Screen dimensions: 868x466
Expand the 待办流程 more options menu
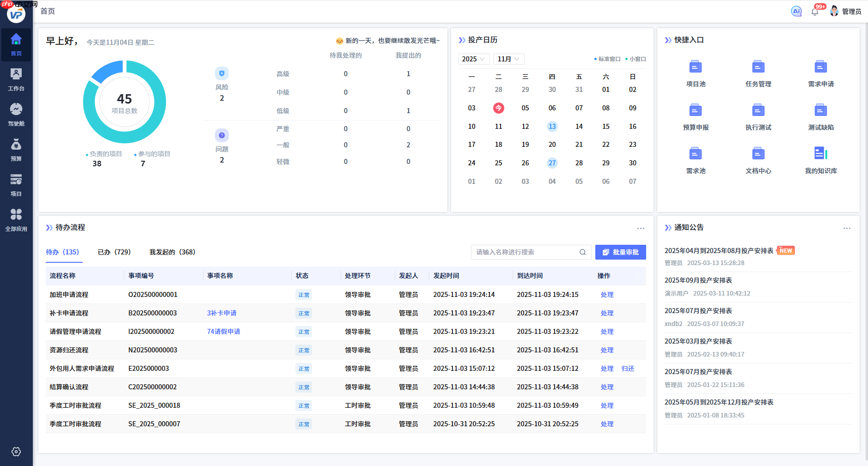click(641, 228)
